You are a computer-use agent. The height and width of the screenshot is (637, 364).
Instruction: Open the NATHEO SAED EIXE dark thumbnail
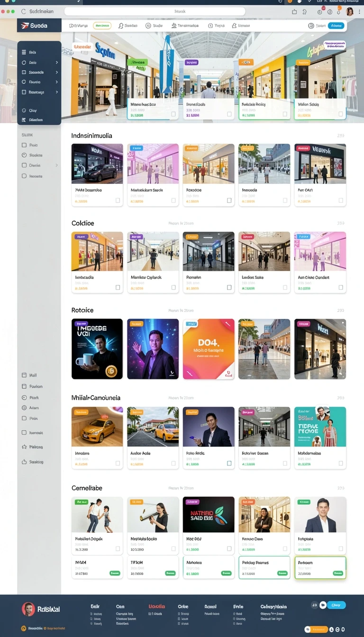click(209, 515)
